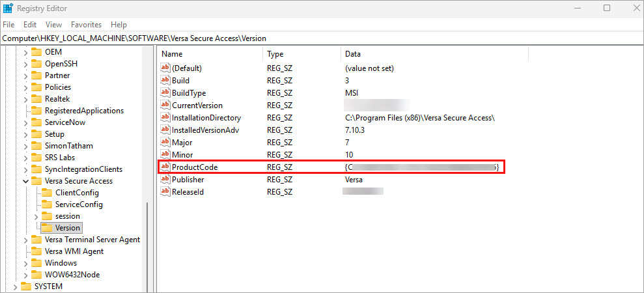Click the Registry Editor app icon in title bar
Image resolution: width=644 pixels, height=293 pixels.
[7, 8]
